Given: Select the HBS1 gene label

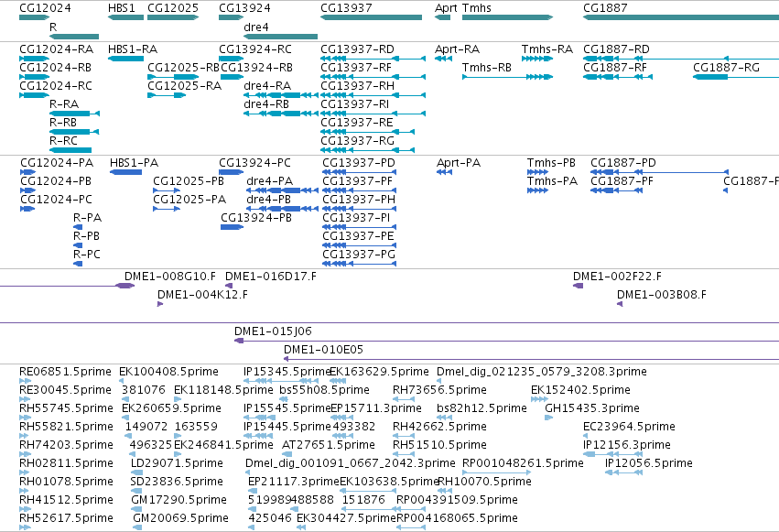Looking at the screenshot, I should (x=122, y=8).
